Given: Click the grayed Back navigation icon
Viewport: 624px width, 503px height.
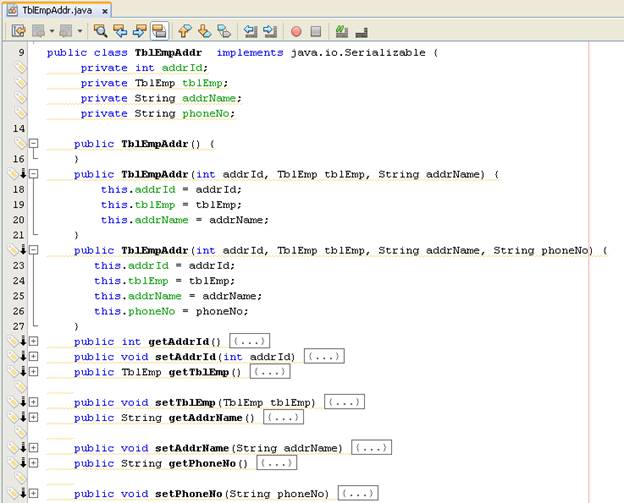Looking at the screenshot, I should [39, 31].
